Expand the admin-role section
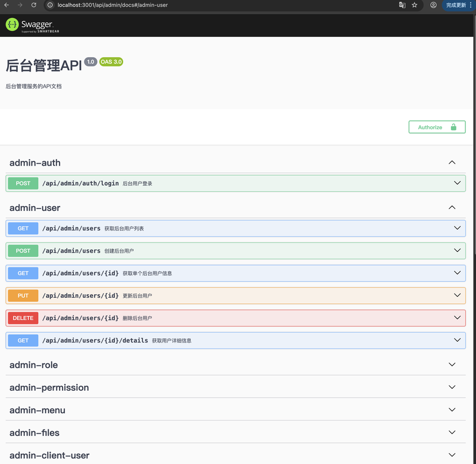Screen dimensions: 476x464 pyautogui.click(x=452, y=365)
